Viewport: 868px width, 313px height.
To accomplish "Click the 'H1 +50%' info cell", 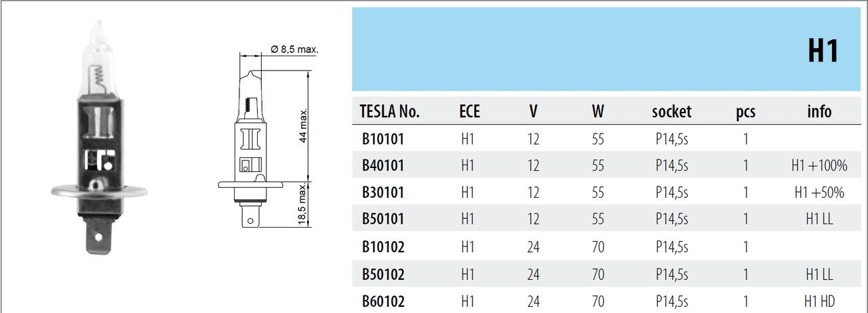I will pyautogui.click(x=819, y=192).
